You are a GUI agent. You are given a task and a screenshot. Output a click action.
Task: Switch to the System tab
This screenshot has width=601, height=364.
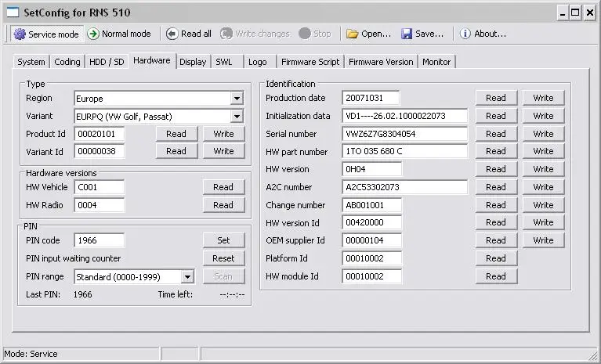point(31,62)
